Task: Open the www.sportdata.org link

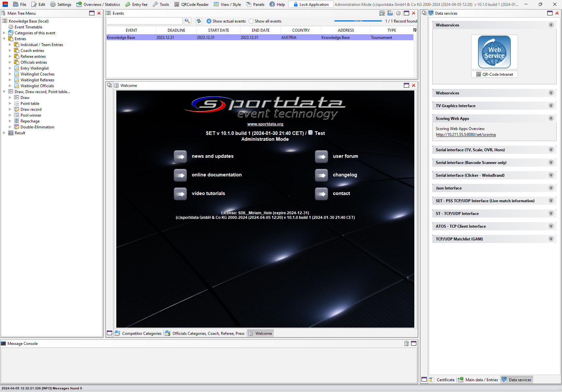Action: click(265, 124)
